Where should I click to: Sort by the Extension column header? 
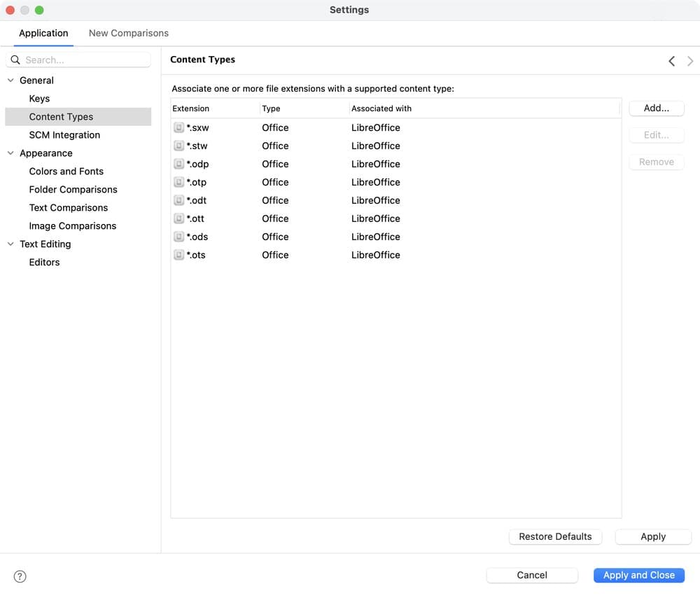(215, 109)
